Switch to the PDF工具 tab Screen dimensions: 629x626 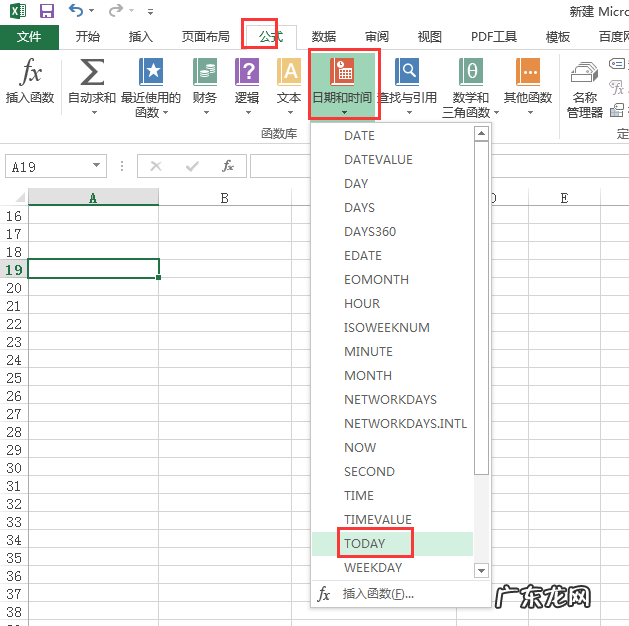point(494,37)
